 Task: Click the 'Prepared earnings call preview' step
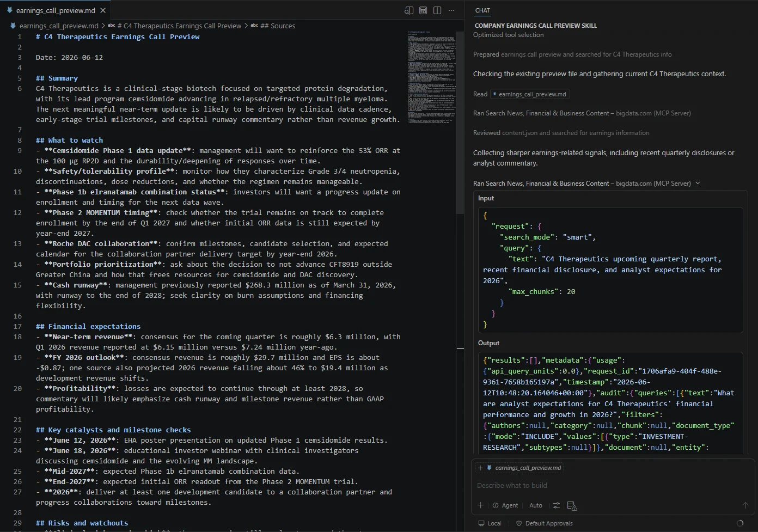[x=572, y=54]
